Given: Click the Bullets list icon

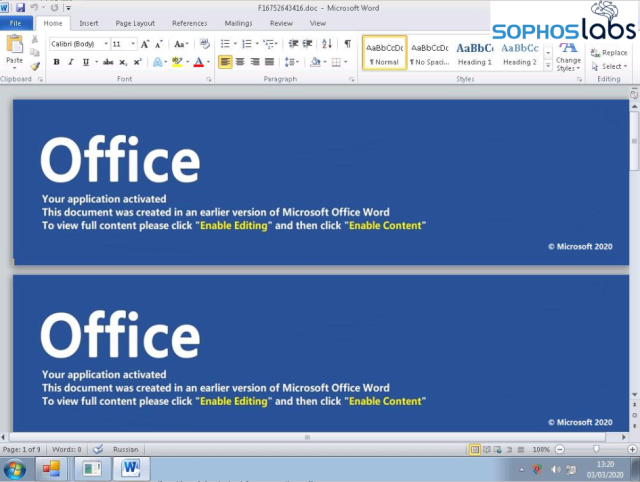Looking at the screenshot, I should click(x=225, y=44).
